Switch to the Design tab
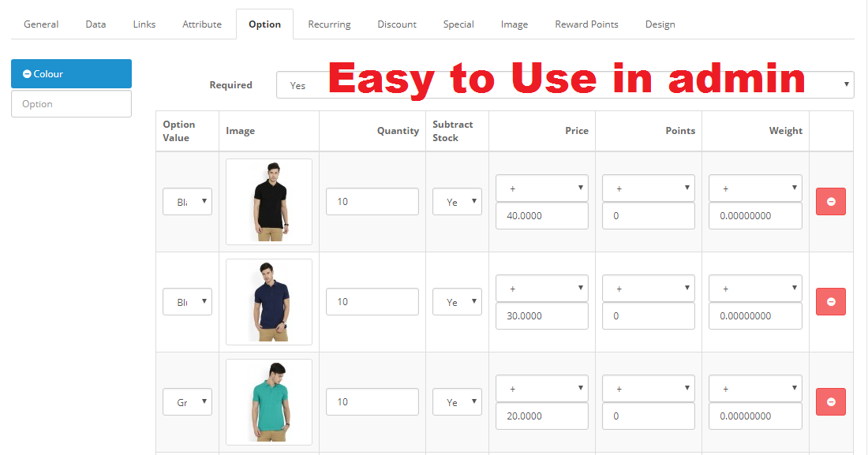 660,24
